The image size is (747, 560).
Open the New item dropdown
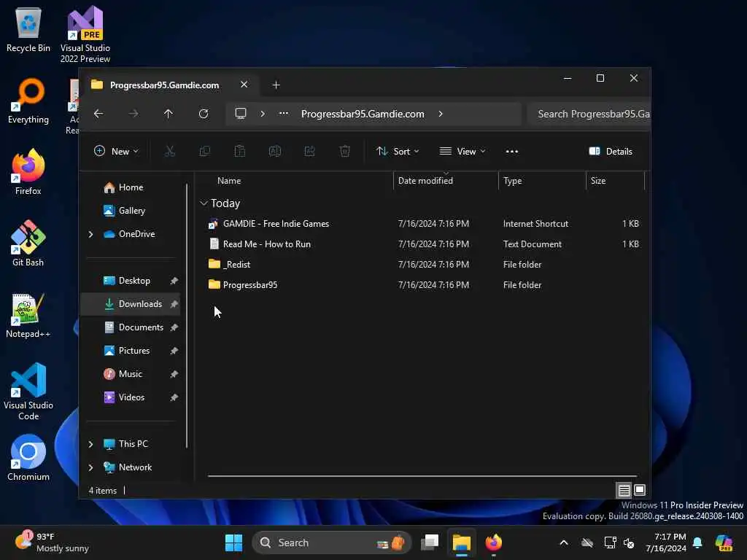click(x=116, y=152)
